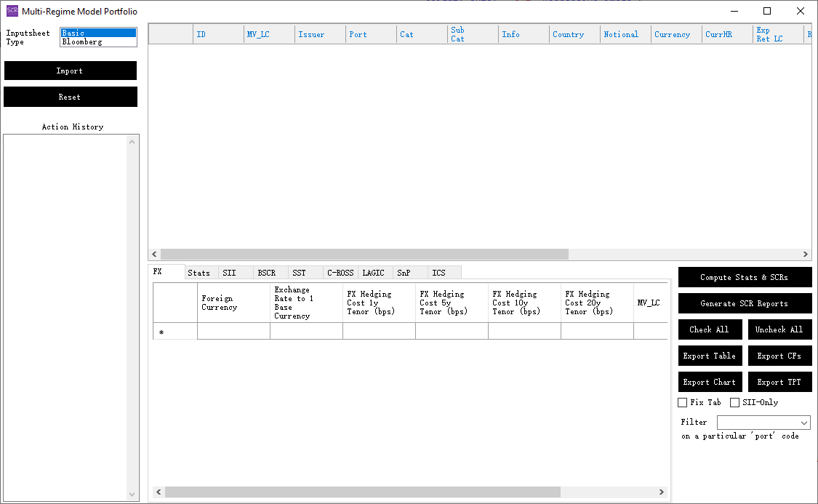The height and width of the screenshot is (504, 818).
Task: Open the LAGIC tab
Action: tap(373, 273)
